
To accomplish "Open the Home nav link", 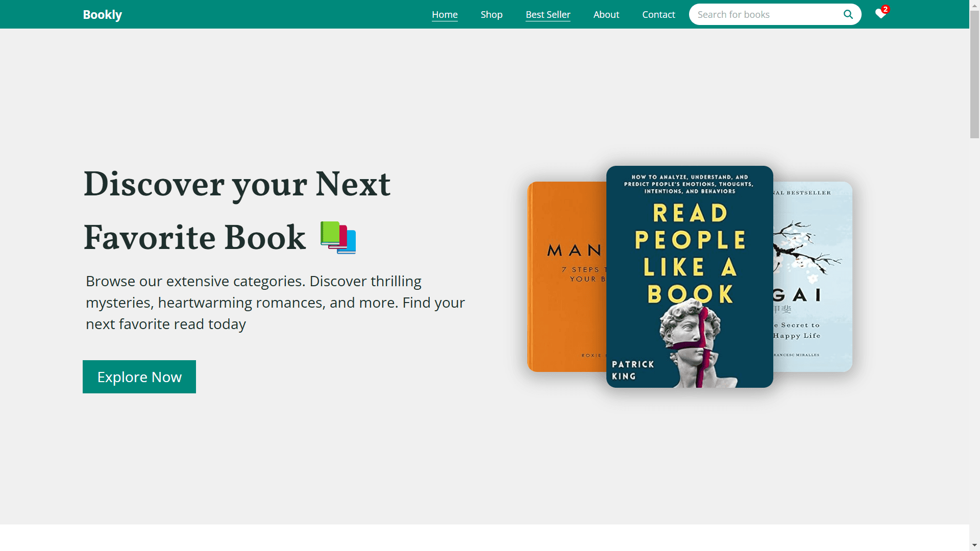I will [445, 14].
